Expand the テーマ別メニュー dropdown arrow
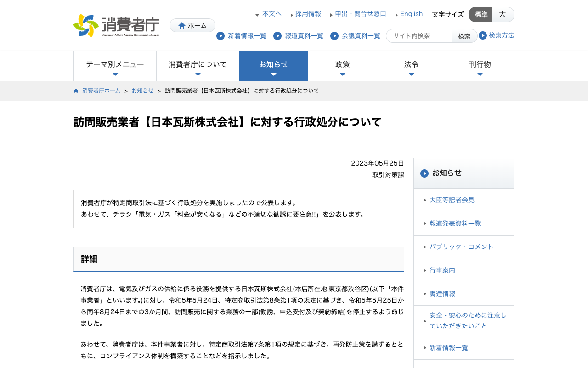588x368 pixels. click(115, 75)
